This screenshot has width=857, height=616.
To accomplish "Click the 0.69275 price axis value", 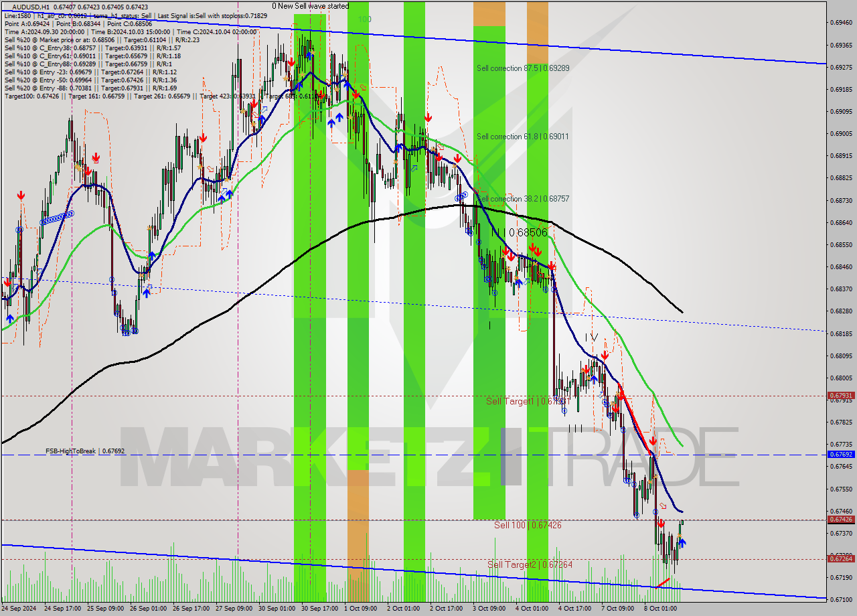I will tap(841, 67).
